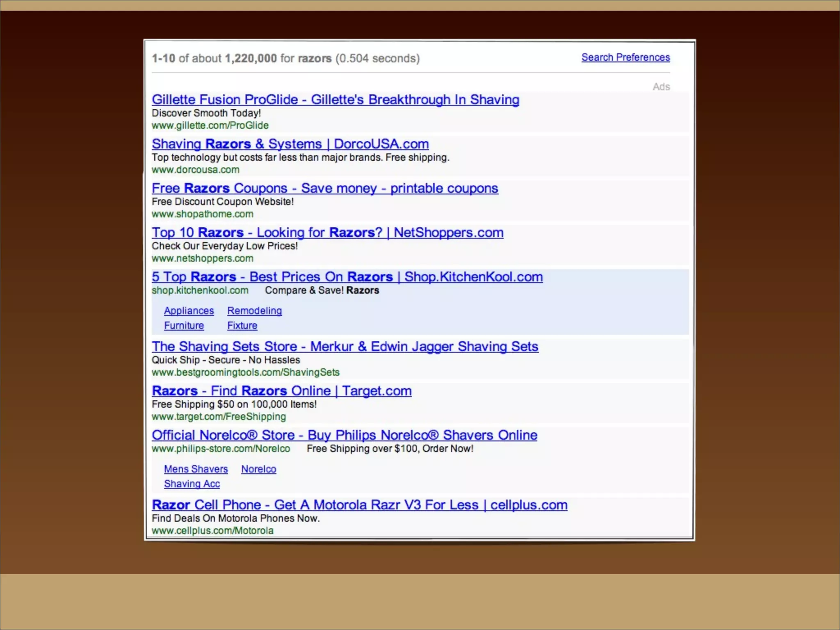
Task: Click the Appliances sitelink
Action: (189, 311)
